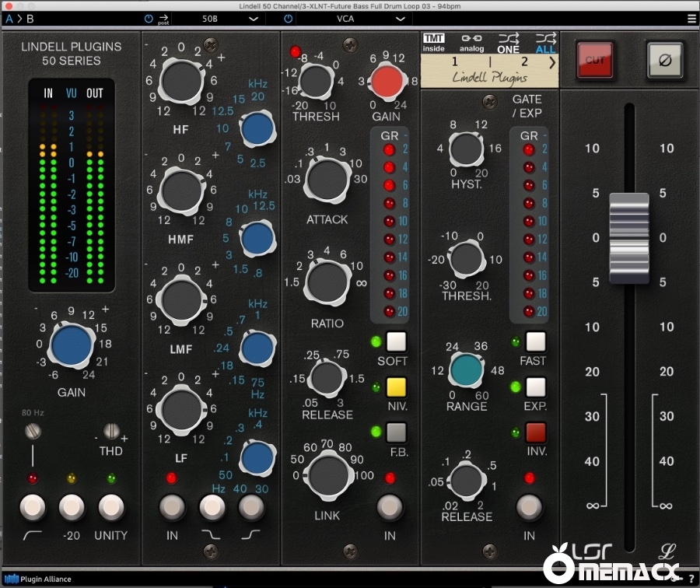Toggle the compressor SOFT knee button
700x588 pixels.
point(397,343)
